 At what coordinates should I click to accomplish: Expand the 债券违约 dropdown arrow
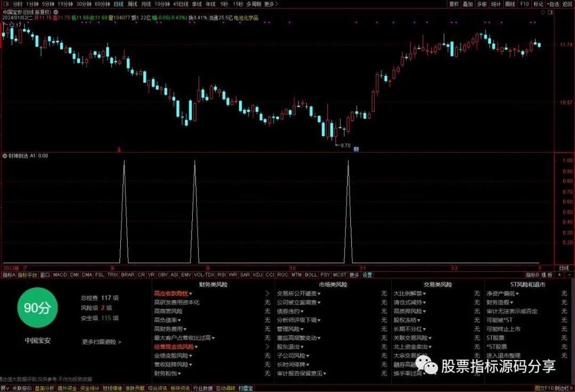pos(302,311)
